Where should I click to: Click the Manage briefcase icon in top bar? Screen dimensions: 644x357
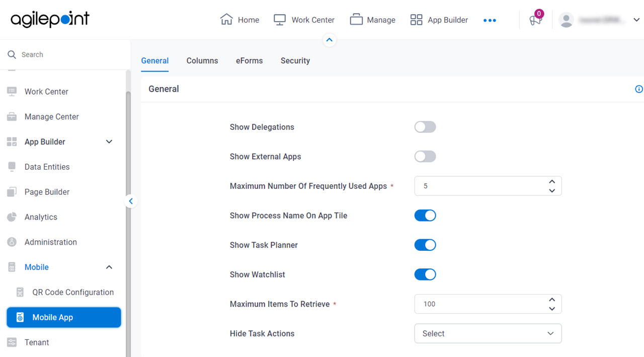tap(356, 20)
